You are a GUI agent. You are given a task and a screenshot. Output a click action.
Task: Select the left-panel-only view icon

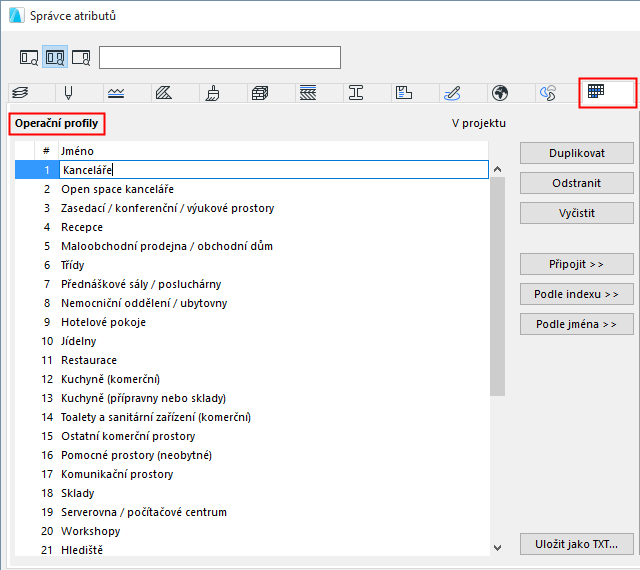[x=29, y=57]
